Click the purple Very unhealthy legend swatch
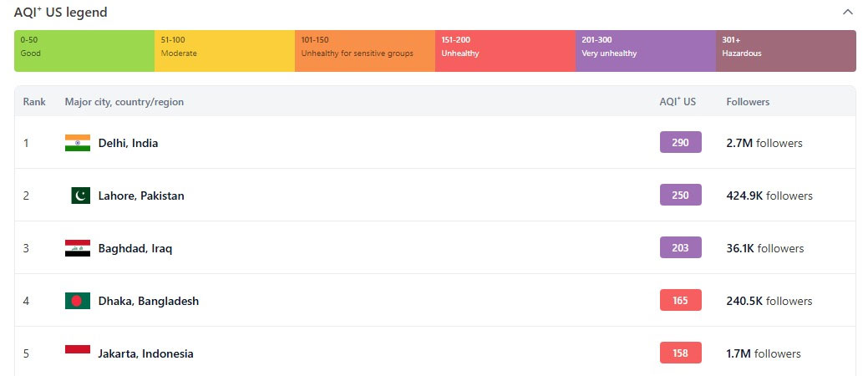Viewport: 868px width, 376px height. coord(645,51)
